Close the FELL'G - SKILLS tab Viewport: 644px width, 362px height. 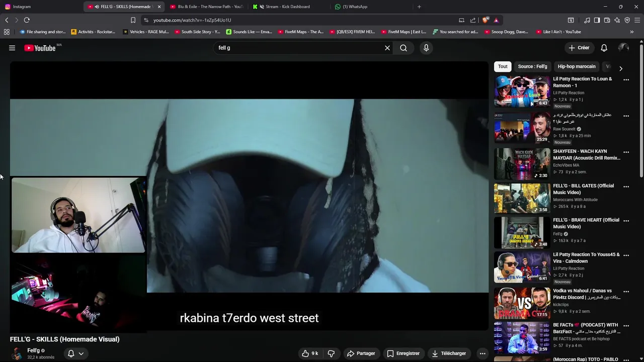click(x=159, y=7)
